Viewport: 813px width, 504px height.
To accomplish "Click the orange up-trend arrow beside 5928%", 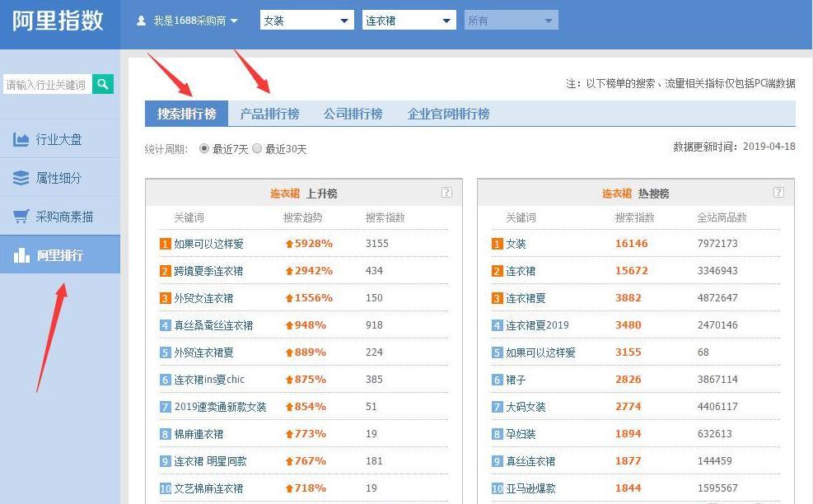I will click(x=289, y=243).
